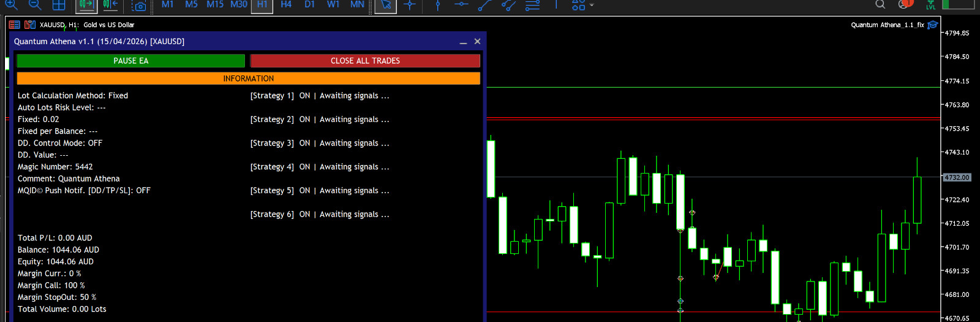
Task: Select the equidistant channel tool
Action: pos(508,5)
